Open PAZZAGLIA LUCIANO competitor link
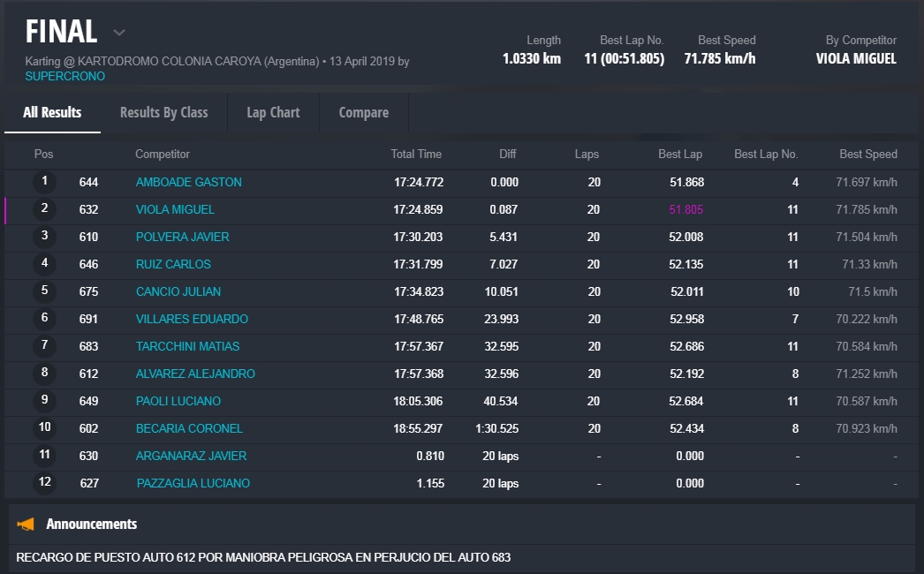 [193, 483]
